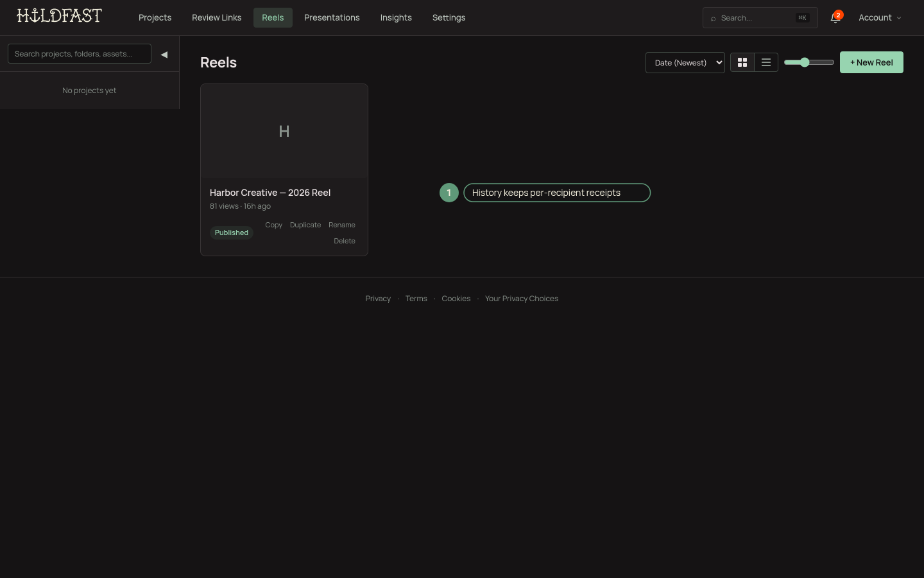Click the Harbor Creative — 2026 Reel title
Screen dimensions: 924x578
pyautogui.click(x=270, y=193)
